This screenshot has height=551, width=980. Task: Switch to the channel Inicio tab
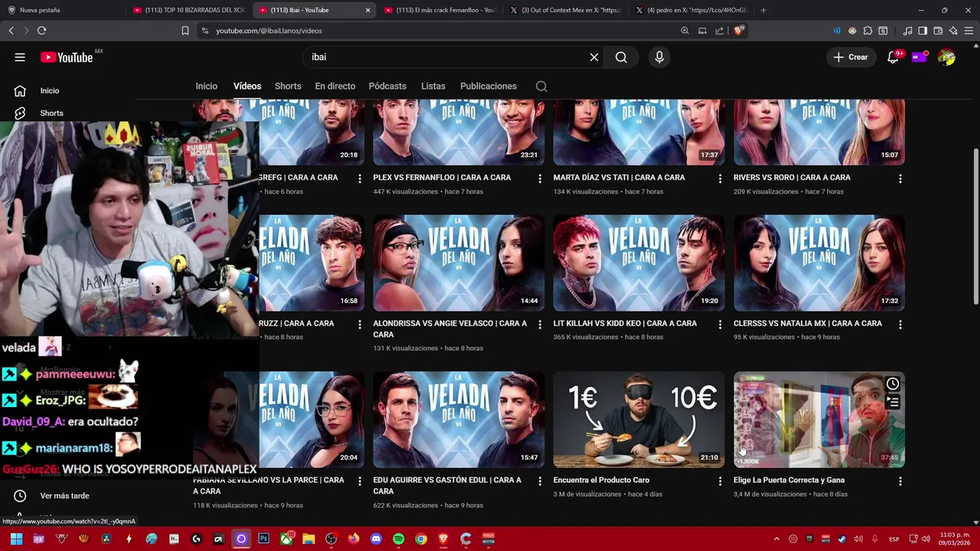click(x=206, y=86)
